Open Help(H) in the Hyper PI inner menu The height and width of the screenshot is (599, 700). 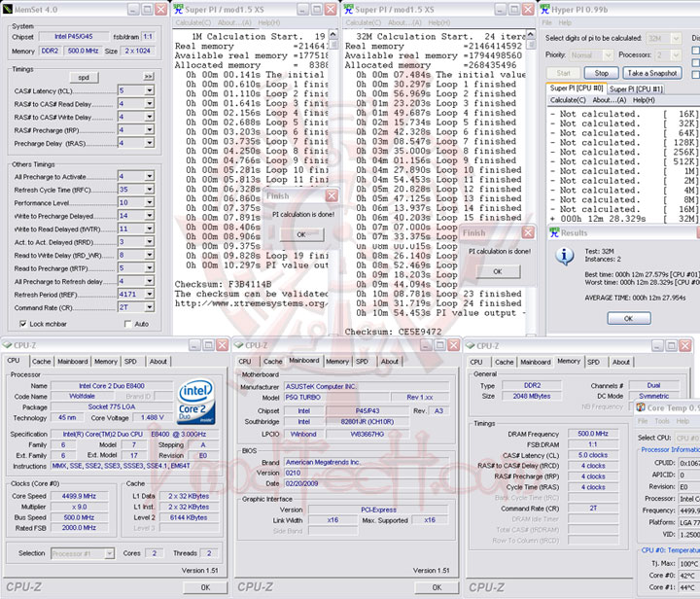pyautogui.click(x=644, y=100)
